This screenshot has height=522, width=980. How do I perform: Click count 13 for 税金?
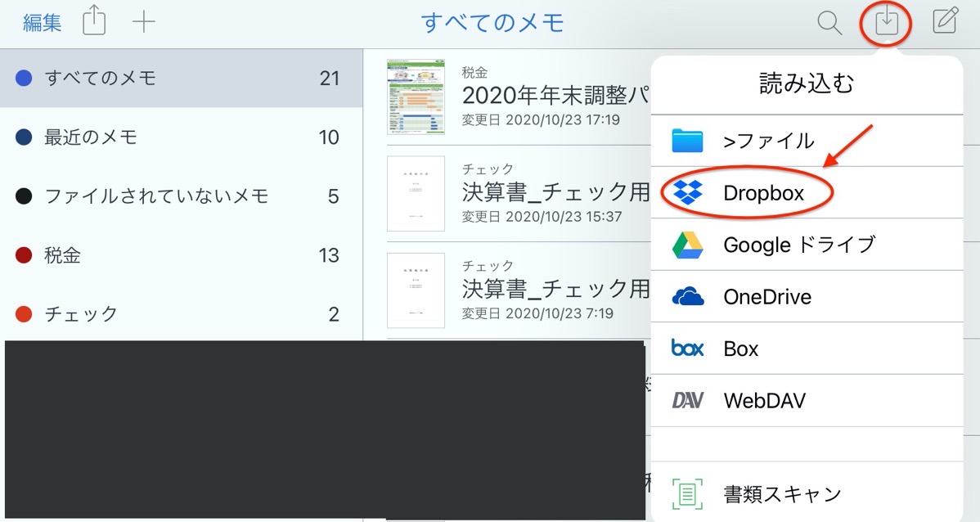(329, 255)
